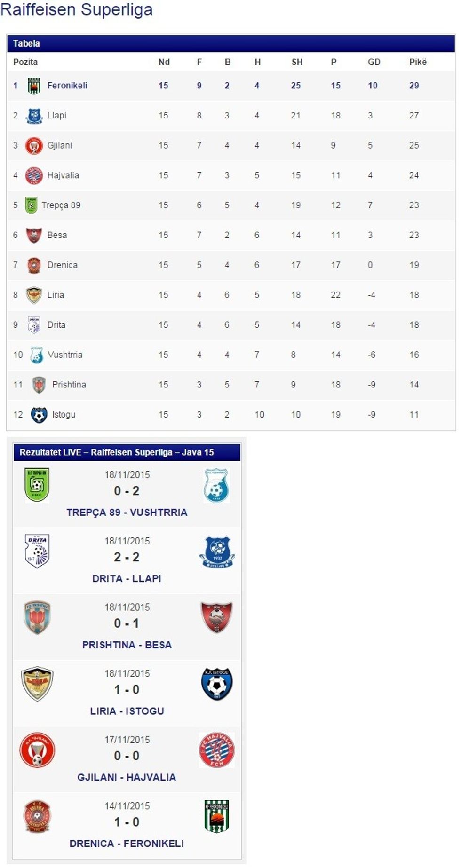The width and height of the screenshot is (461, 868).
Task: Click Vushtrria large crest in live results
Action: pos(216,485)
